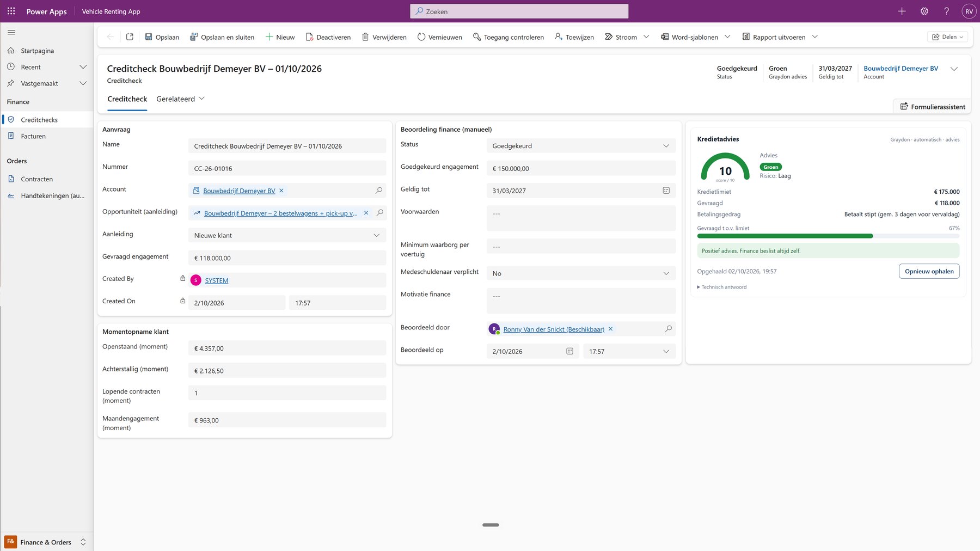
Task: Deactivate the record via Deactiveren
Action: tap(328, 37)
